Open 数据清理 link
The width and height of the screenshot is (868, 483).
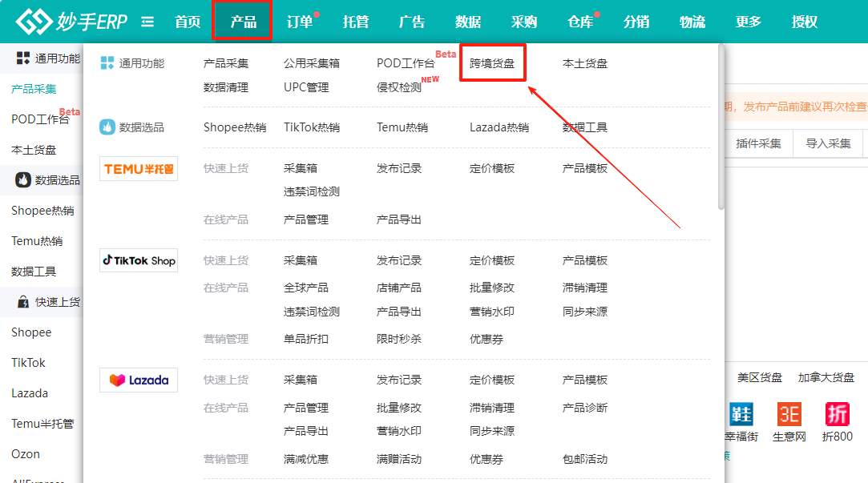(x=226, y=87)
